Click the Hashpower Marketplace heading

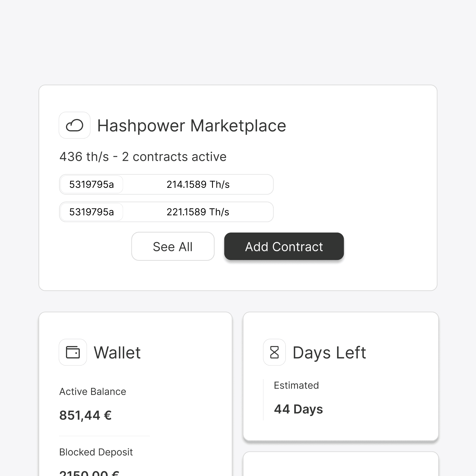192,126
